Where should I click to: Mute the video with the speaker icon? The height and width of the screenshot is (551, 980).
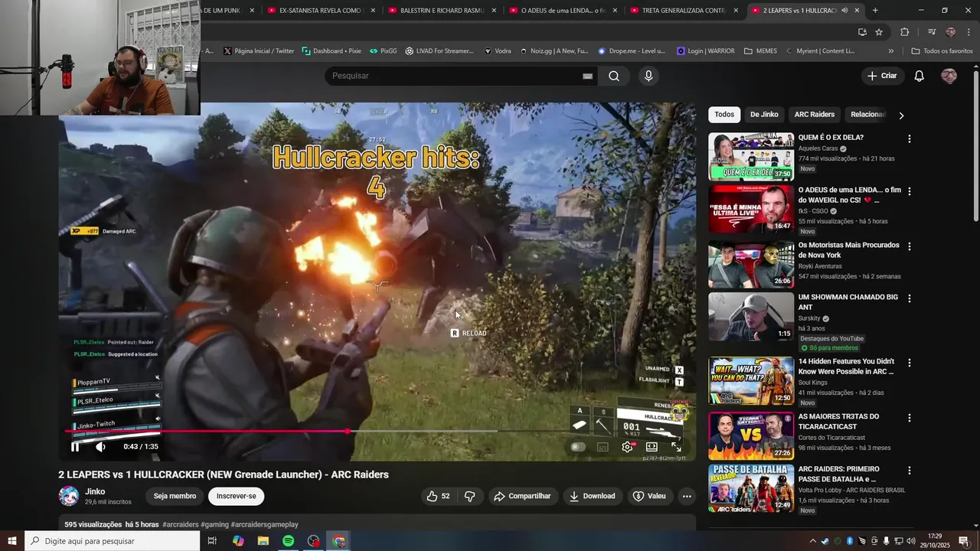point(100,447)
